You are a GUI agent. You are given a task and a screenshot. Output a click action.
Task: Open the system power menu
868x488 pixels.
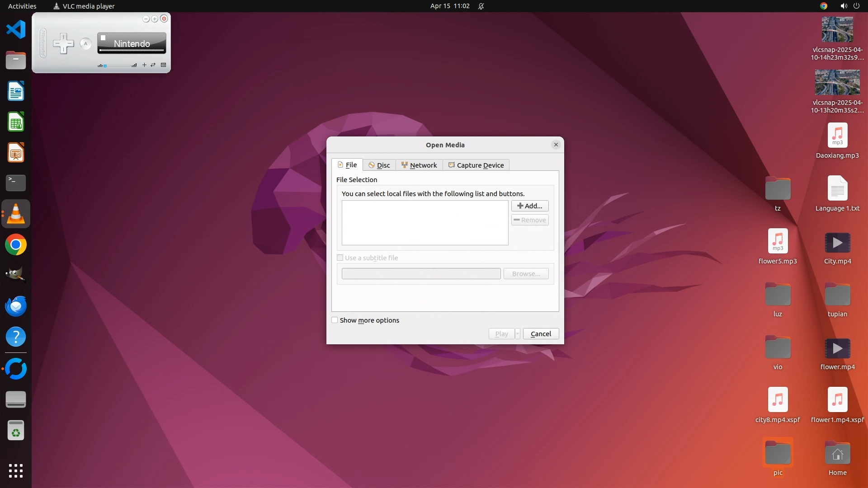[x=856, y=6]
